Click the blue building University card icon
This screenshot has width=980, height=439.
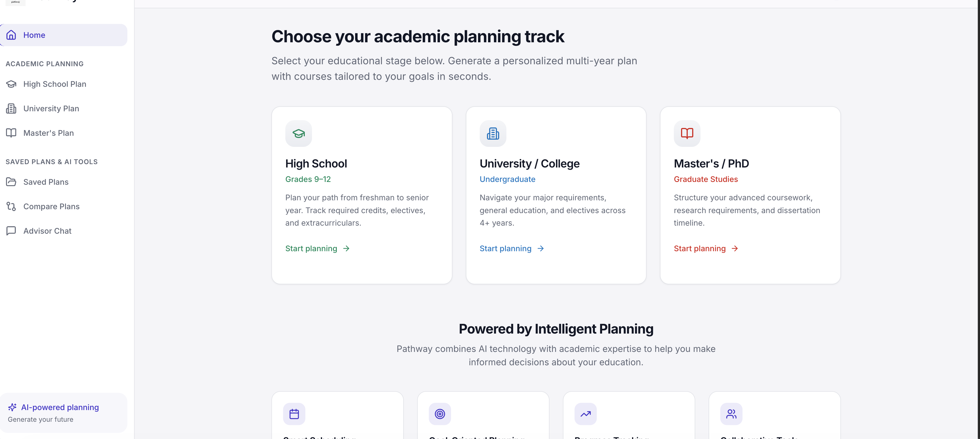tap(493, 134)
